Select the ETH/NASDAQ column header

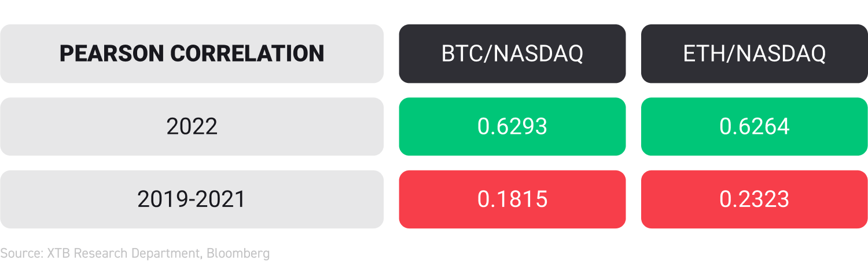coord(754,53)
